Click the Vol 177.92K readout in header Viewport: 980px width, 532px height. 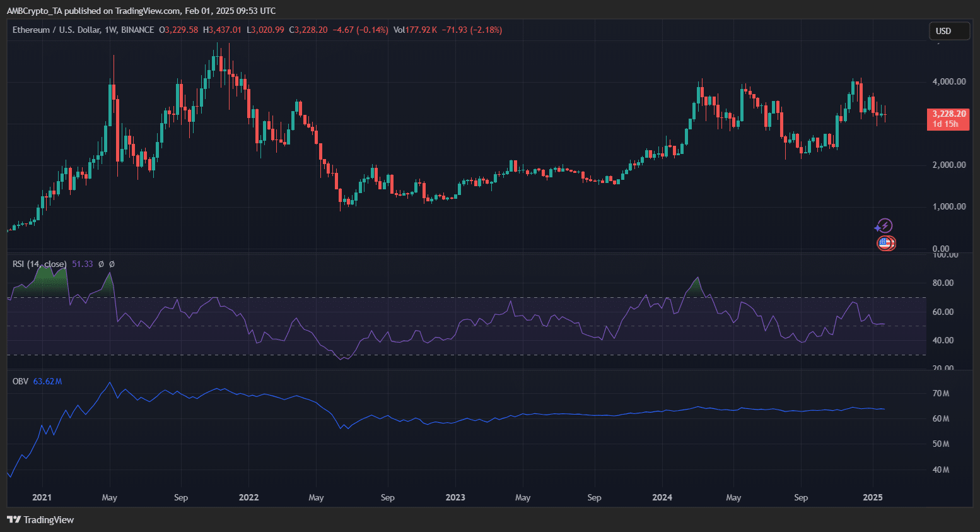[x=415, y=30]
